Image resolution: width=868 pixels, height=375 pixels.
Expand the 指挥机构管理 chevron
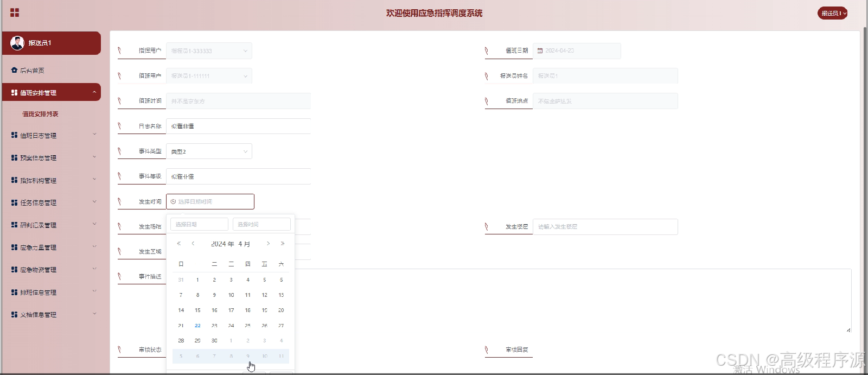pos(94,179)
